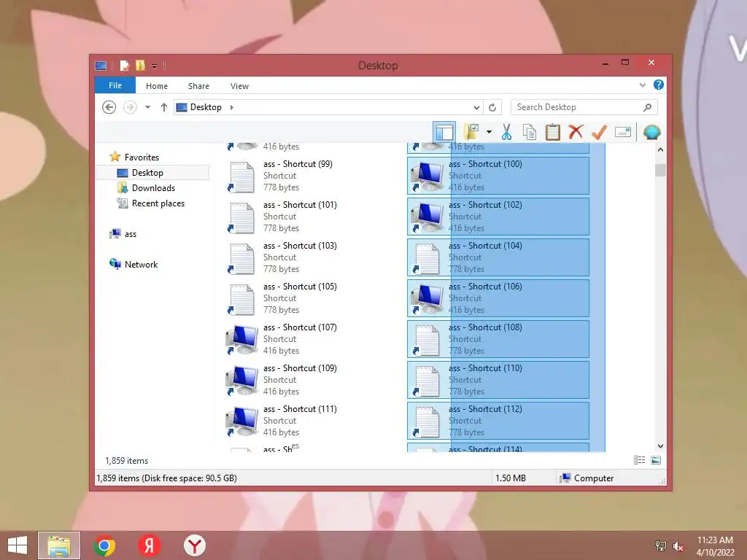Click the vertical scrollbar thumb
Viewport: 747px width, 560px height.
[660, 170]
